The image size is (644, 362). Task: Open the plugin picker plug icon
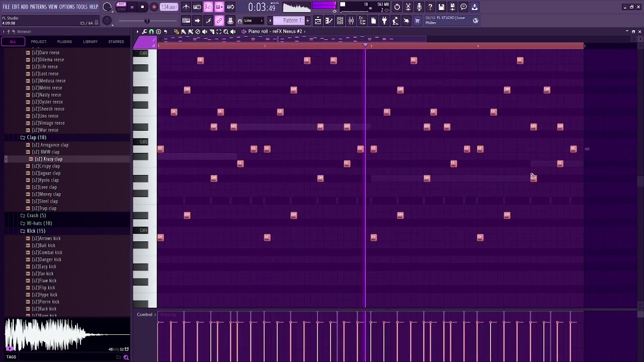pos(384,21)
